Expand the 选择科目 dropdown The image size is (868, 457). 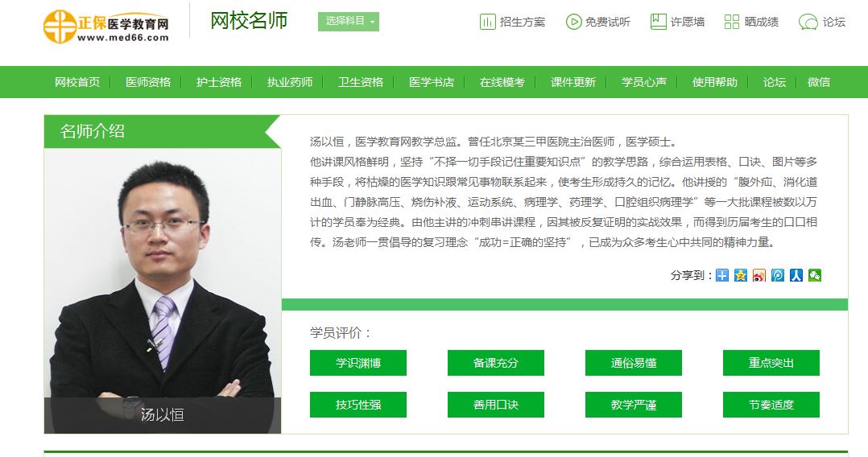pyautogui.click(x=348, y=22)
